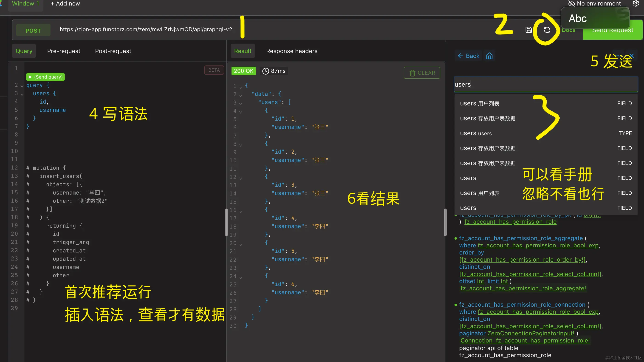The image size is (644, 362).
Task: Click the Int type link after offset
Action: (480, 282)
